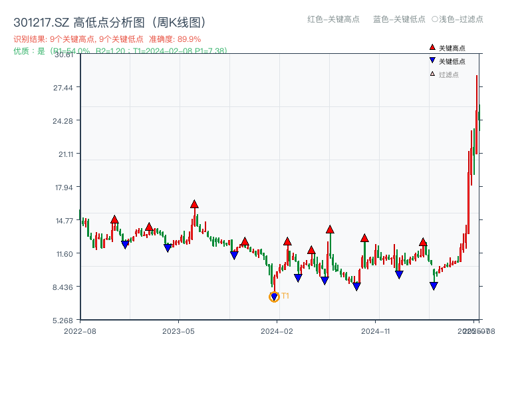Select the eighth blue key-low triangle chronologically
This screenshot has width=532, height=399.
(x=400, y=275)
